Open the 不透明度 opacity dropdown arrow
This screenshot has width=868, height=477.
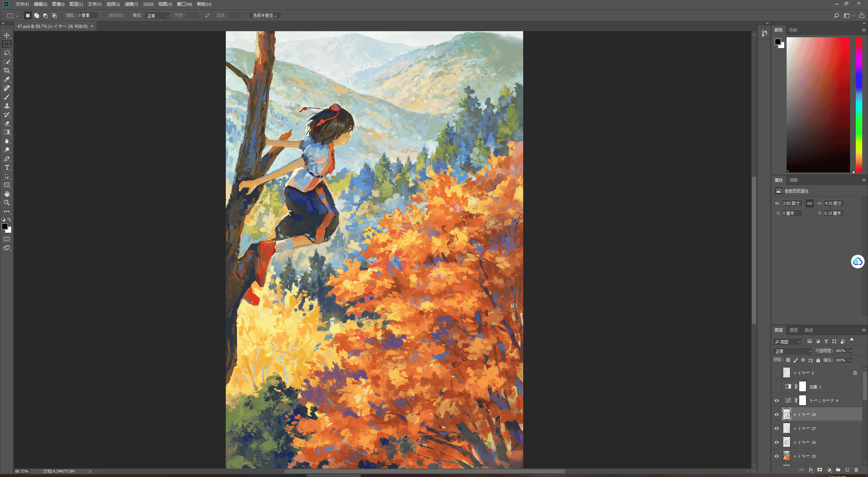tap(850, 351)
